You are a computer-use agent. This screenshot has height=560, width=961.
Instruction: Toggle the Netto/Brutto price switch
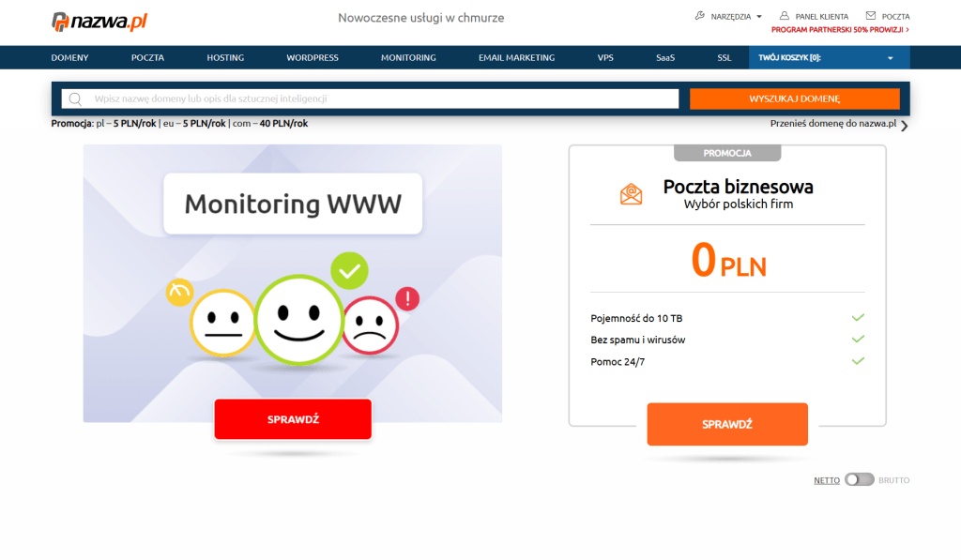pos(859,479)
